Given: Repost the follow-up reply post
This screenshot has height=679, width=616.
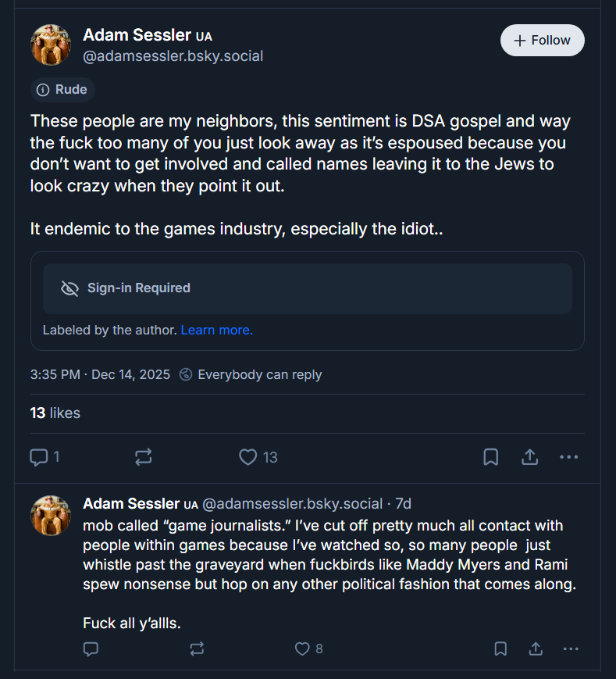Looking at the screenshot, I should pos(197,649).
